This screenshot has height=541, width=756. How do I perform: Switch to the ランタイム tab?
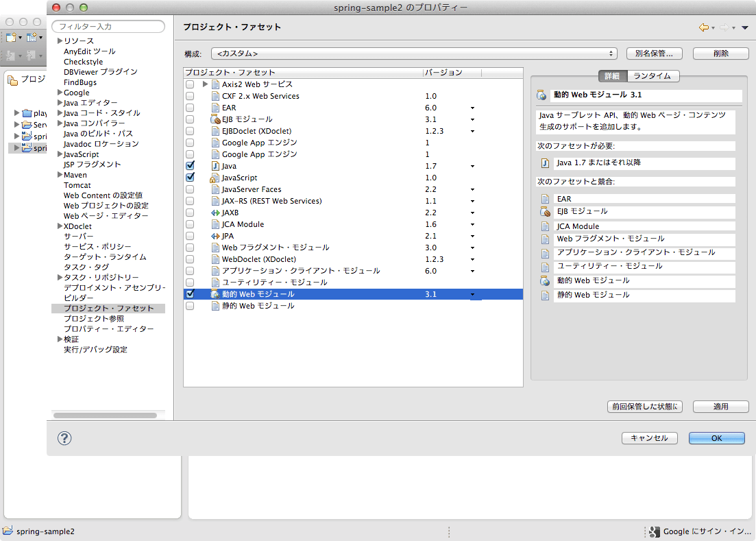pyautogui.click(x=652, y=76)
